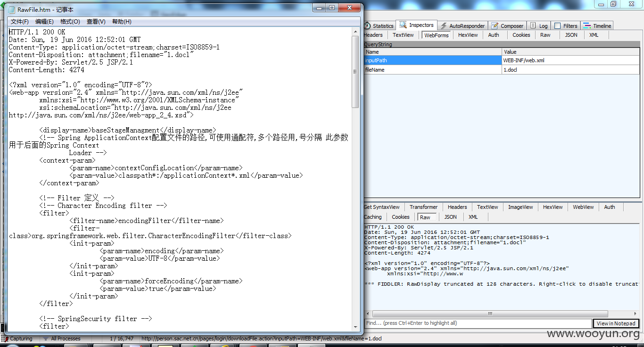Select the response Headers tab

click(x=457, y=207)
